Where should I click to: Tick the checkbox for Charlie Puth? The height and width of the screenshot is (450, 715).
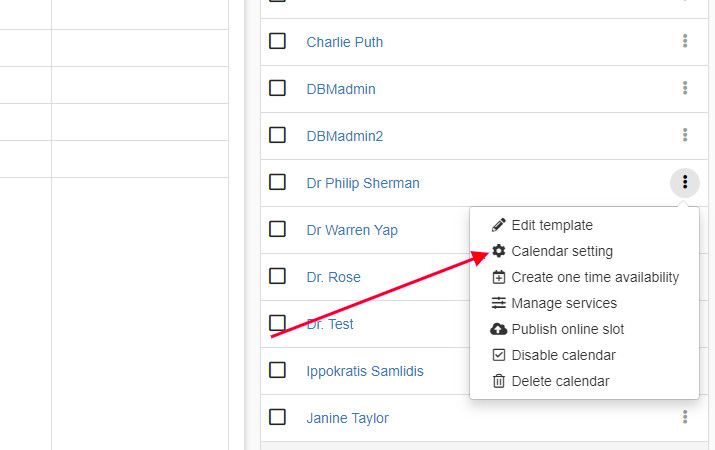(278, 41)
